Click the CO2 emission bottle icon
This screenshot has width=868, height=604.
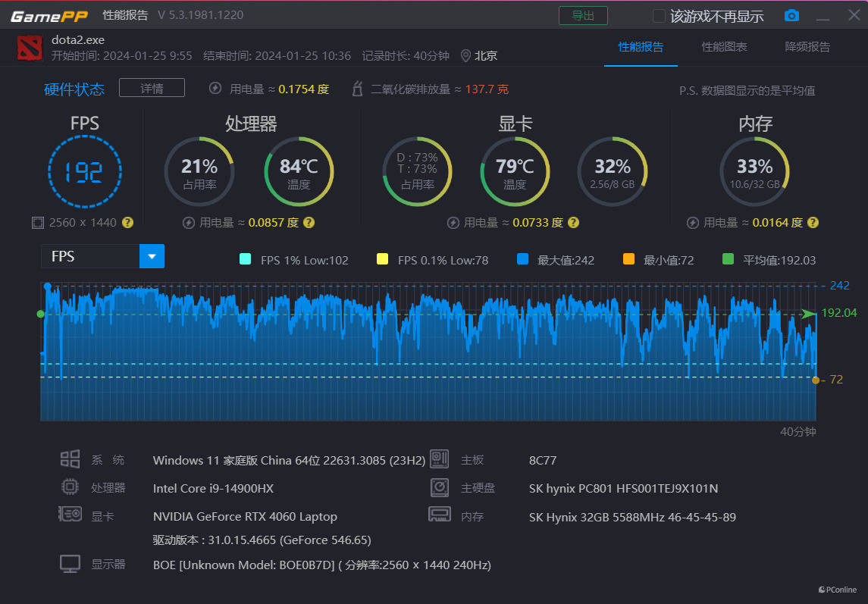pos(358,89)
